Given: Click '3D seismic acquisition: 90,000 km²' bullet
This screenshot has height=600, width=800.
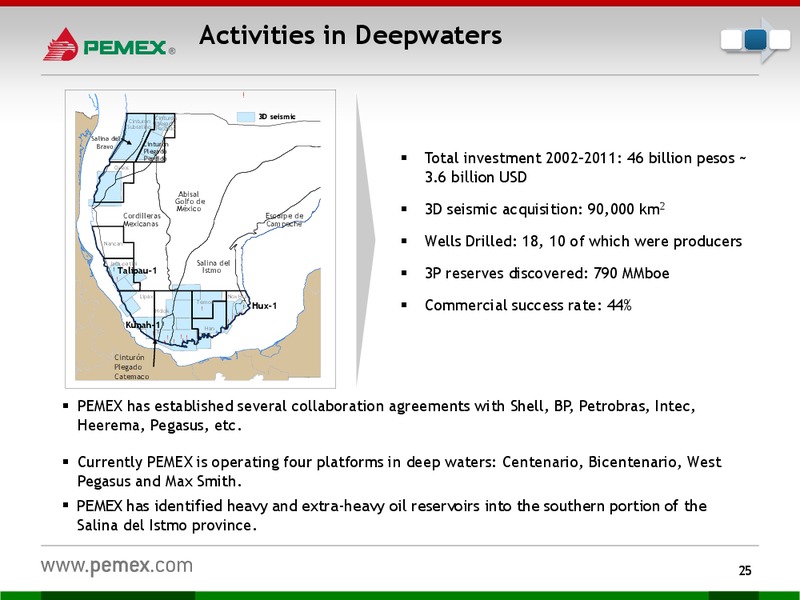Looking at the screenshot, I should pos(545,209).
